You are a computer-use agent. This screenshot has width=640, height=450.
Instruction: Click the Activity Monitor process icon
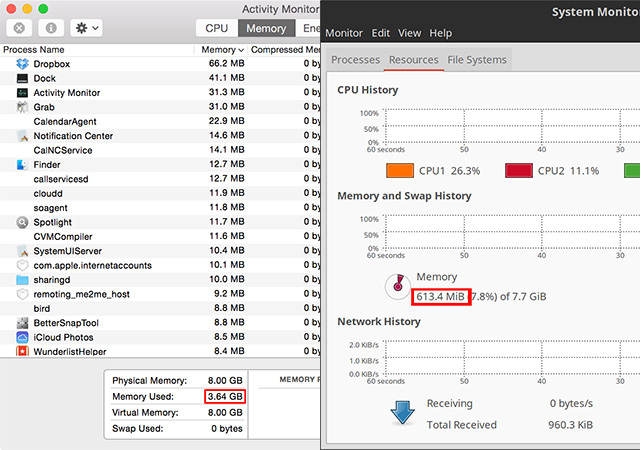pyautogui.click(x=22, y=93)
